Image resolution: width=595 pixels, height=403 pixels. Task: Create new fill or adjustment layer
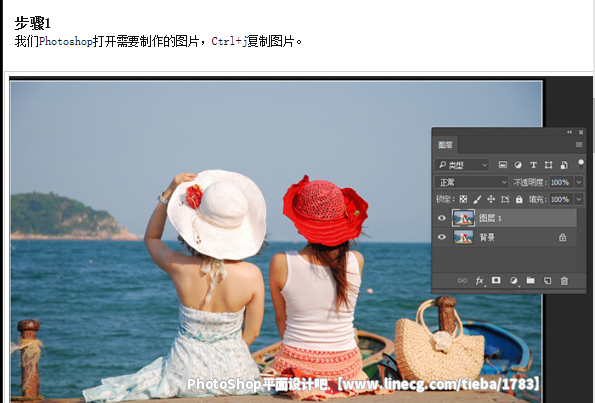click(x=513, y=280)
